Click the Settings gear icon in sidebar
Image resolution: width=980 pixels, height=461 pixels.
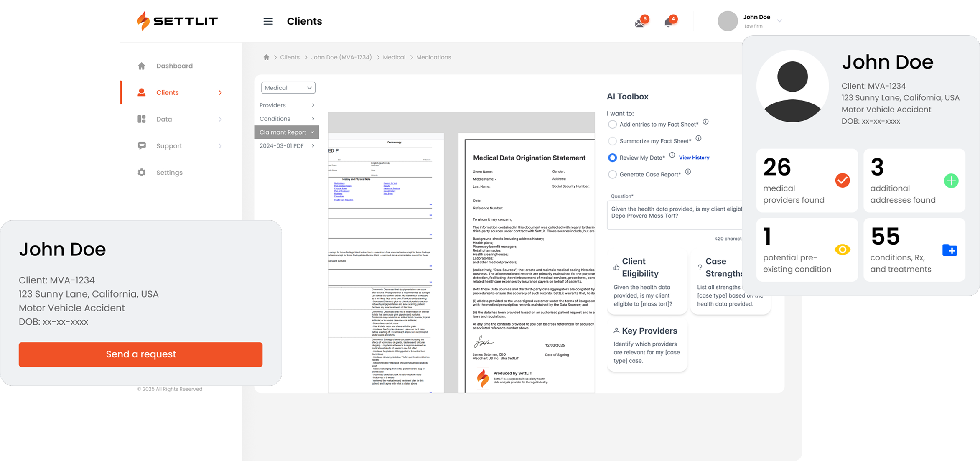142,173
